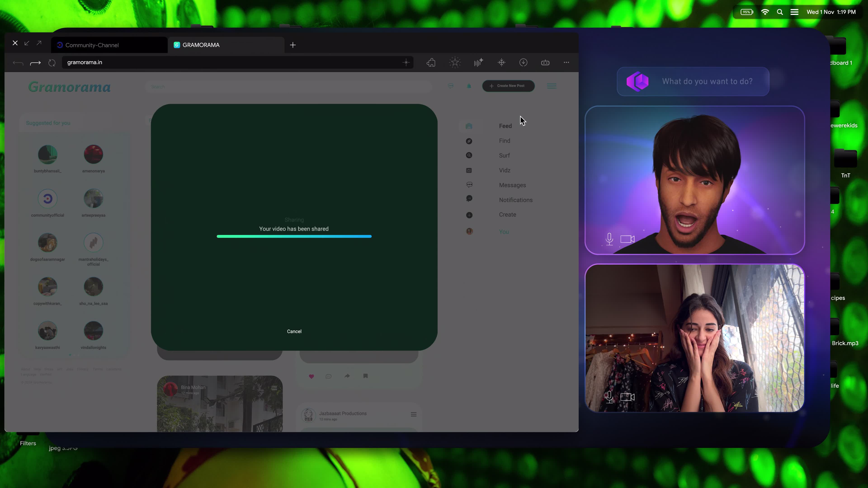The height and width of the screenshot is (488, 868).
Task: Open the three-dot browser menu
Action: [x=566, y=62]
